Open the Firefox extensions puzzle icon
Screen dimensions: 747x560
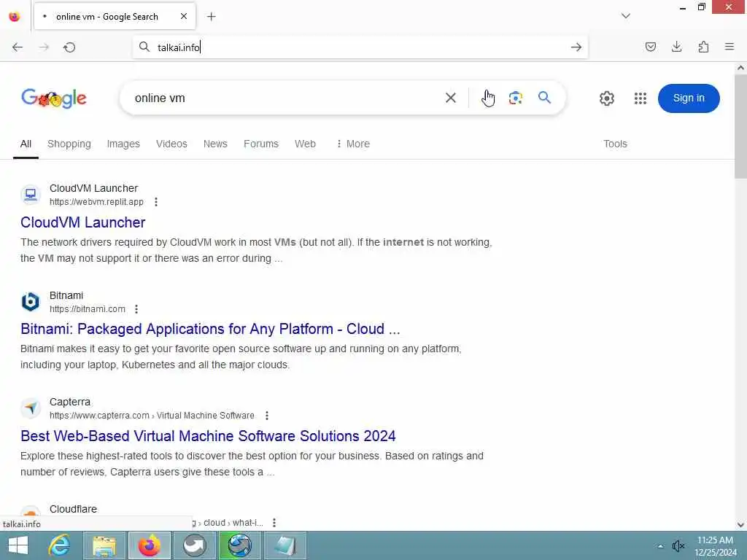pyautogui.click(x=703, y=47)
